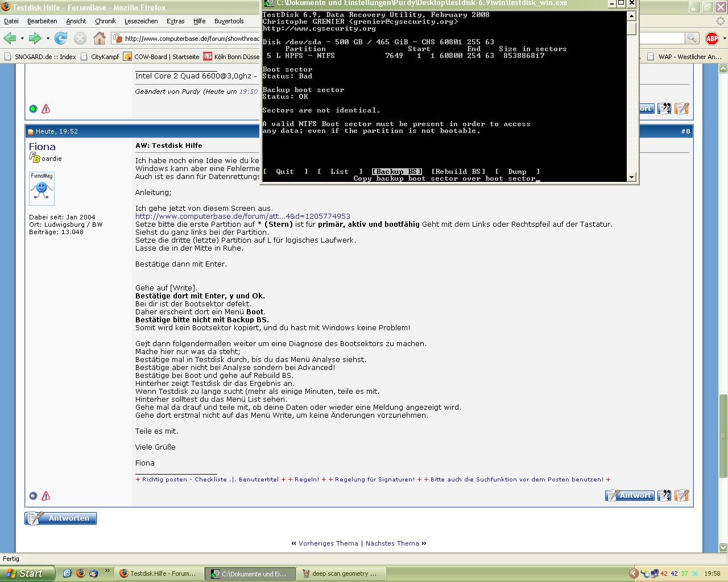Viewport: 728px width, 582px height.
Task: Open the Extras menu
Action: coord(175,21)
